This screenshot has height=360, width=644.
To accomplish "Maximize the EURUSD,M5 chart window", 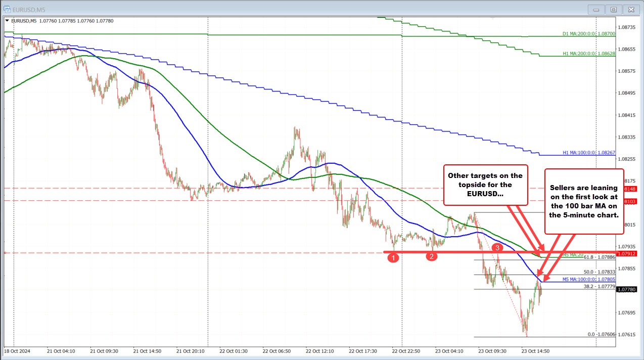I will pos(614,9).
